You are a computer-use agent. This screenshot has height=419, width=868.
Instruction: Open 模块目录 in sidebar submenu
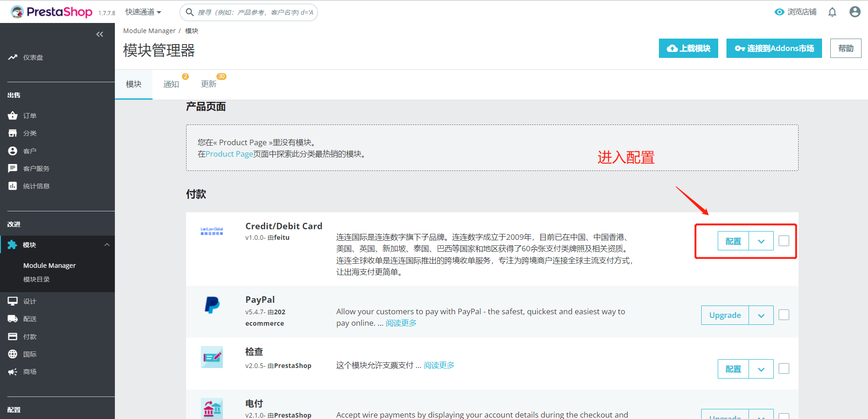point(36,279)
